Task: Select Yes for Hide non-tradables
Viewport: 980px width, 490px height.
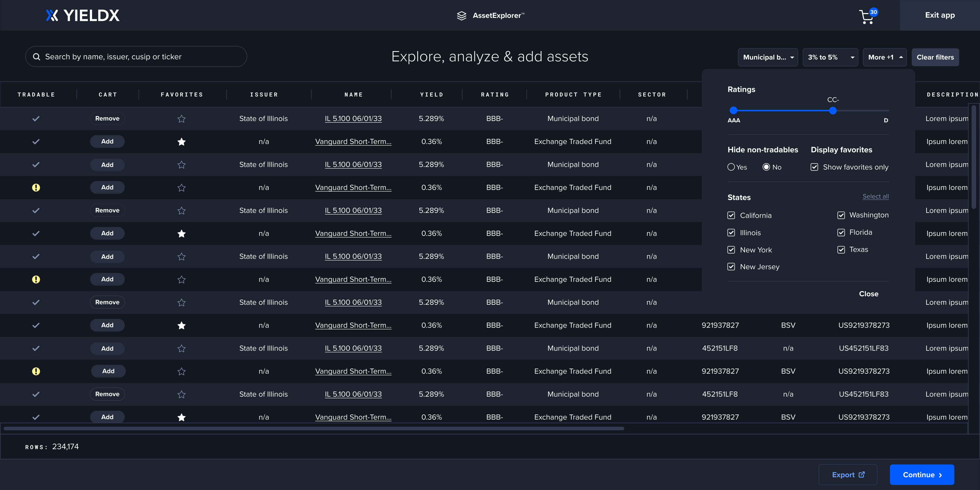Action: point(731,167)
